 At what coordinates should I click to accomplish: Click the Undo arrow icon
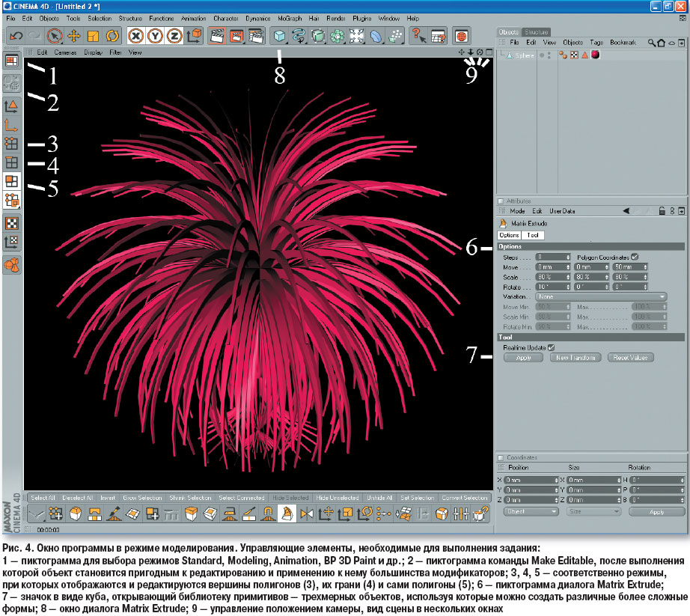16,35
